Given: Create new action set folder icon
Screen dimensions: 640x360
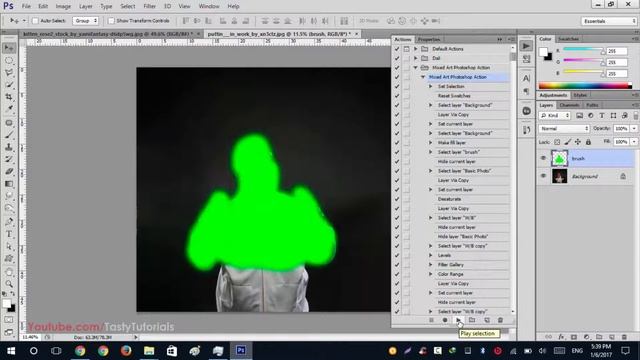Looking at the screenshot, I should click(x=472, y=320).
